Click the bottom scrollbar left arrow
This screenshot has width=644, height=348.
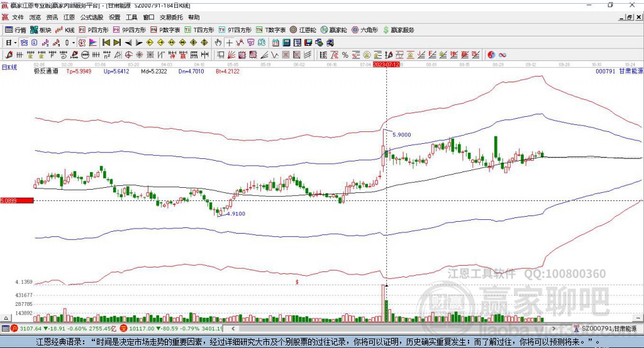click(233, 329)
